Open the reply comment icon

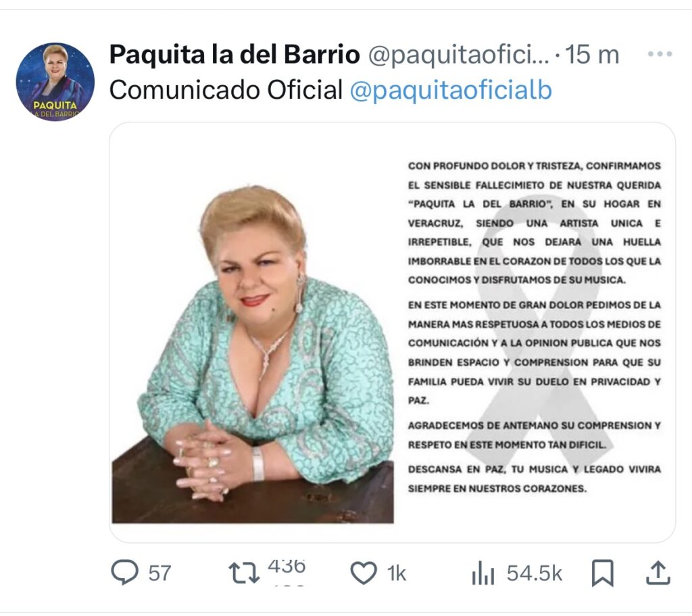[x=124, y=572]
